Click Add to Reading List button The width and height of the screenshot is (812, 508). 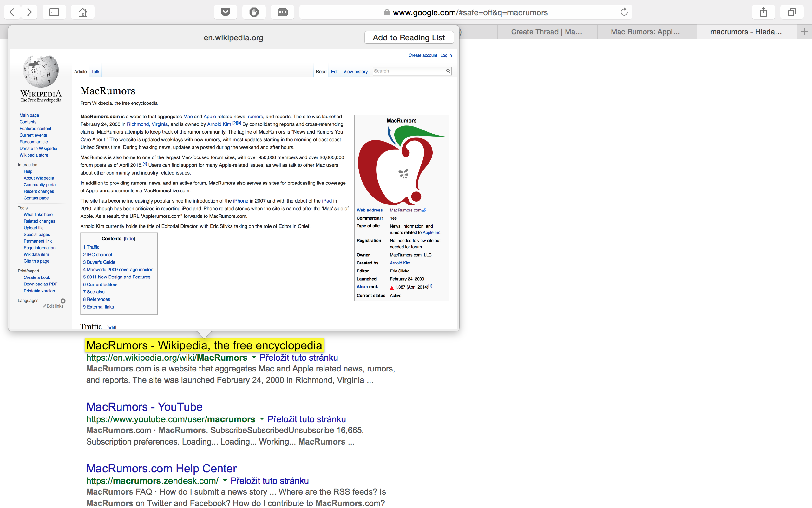(x=409, y=38)
